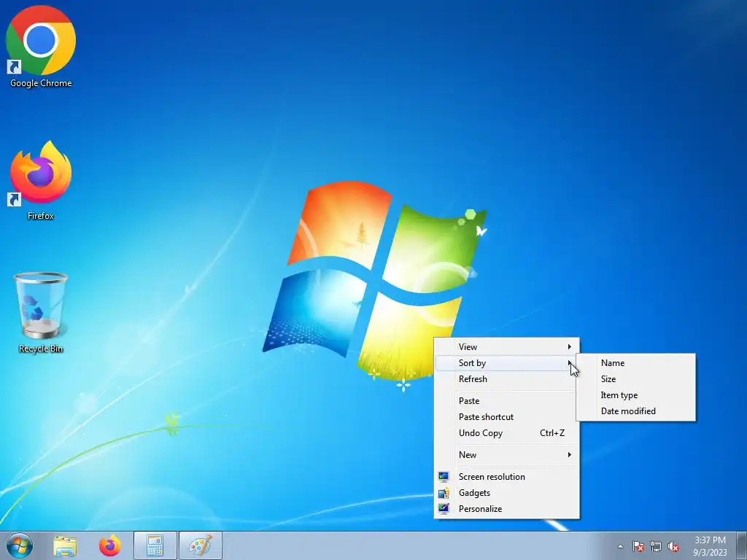Select Undo Copy in context menu
The width and height of the screenshot is (747, 560).
pos(507,433)
